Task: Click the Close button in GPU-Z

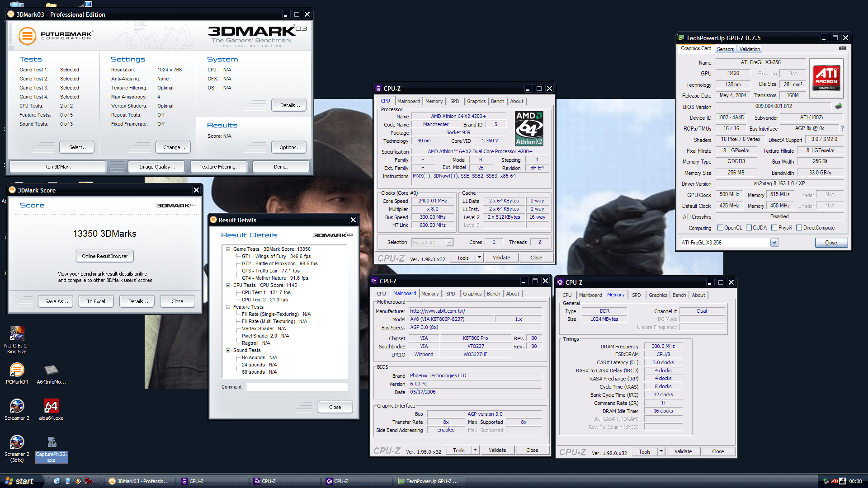Action: click(x=831, y=243)
